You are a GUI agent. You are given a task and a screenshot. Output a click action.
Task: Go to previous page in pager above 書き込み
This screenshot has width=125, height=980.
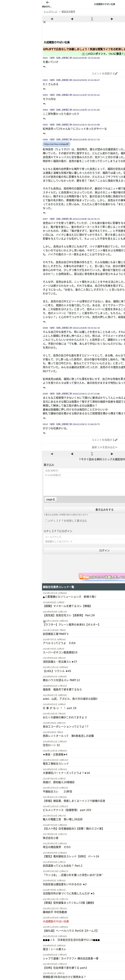tap(72, 454)
